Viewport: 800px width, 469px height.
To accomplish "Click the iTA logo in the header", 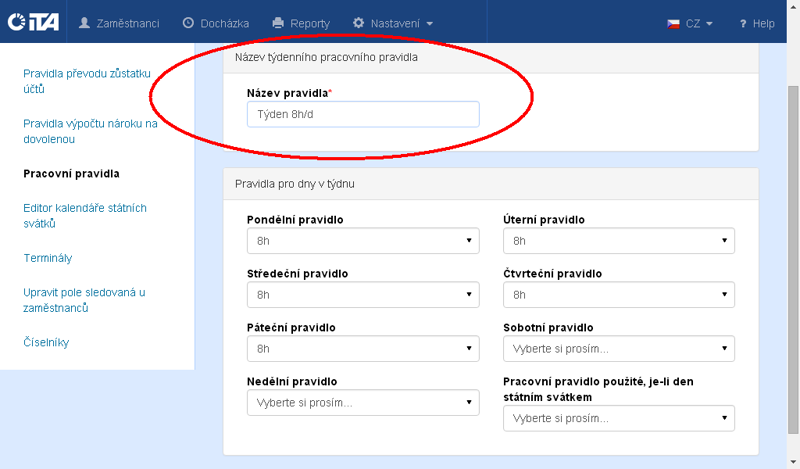I will [x=32, y=22].
